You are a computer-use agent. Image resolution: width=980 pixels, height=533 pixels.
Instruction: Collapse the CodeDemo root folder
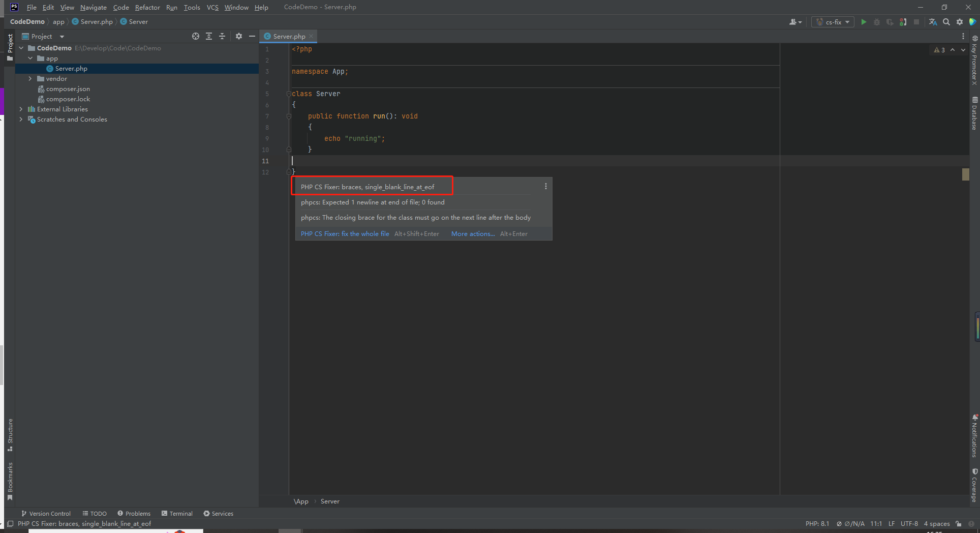[21, 48]
